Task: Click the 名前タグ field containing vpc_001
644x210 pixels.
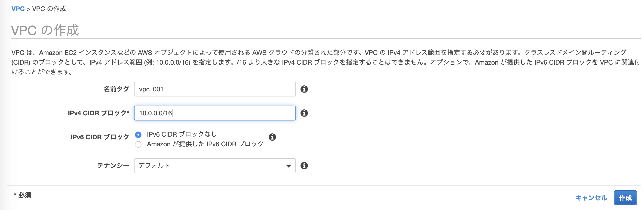Action: coord(215,89)
